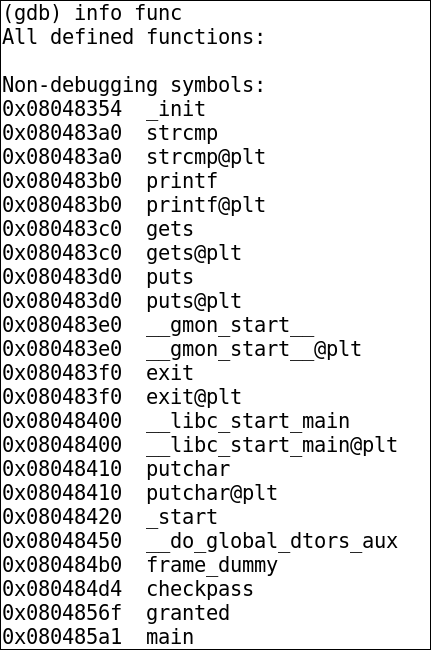Select the address 0x08048354
This screenshot has height=650, width=431.
62,109
